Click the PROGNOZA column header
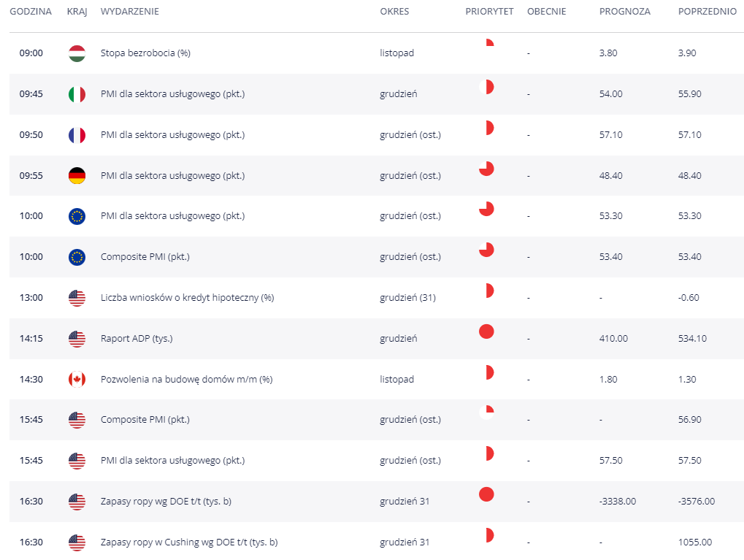Image resolution: width=744 pixels, height=560 pixels. [624, 12]
